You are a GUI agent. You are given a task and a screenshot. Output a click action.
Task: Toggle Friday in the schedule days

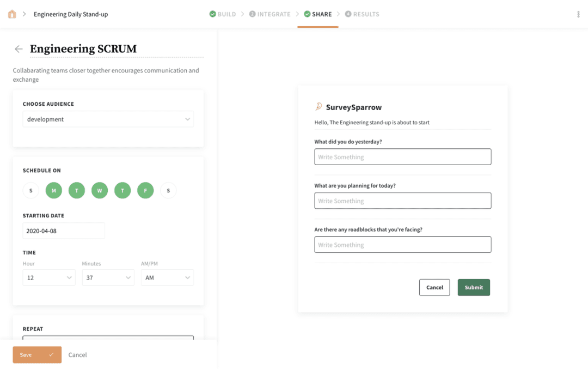145,190
